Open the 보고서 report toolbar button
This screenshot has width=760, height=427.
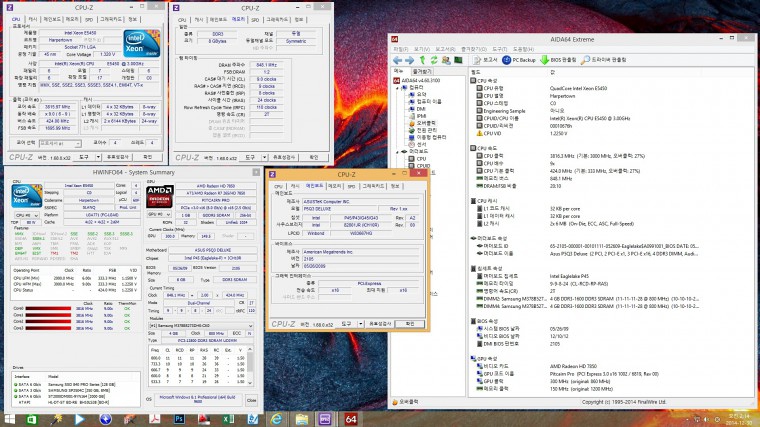pos(486,60)
